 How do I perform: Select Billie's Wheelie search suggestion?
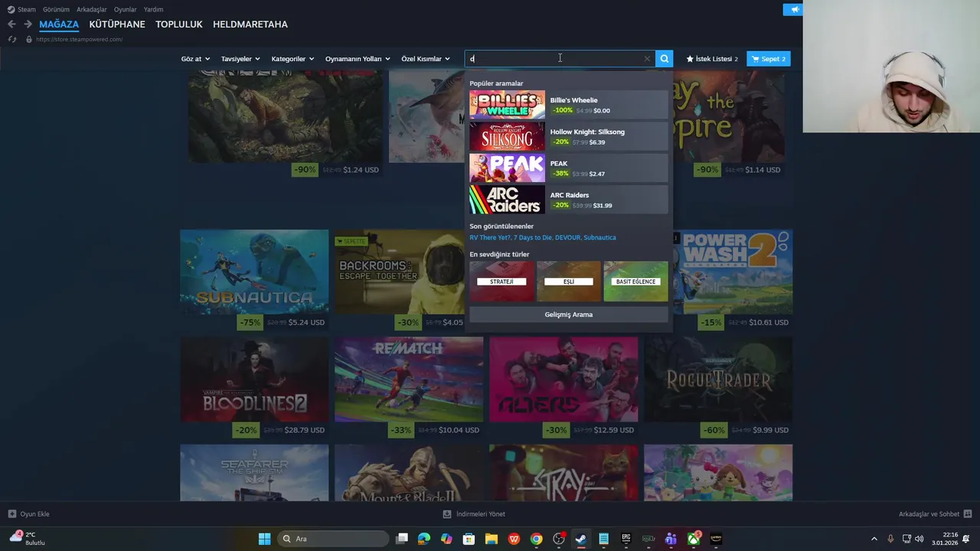point(568,105)
